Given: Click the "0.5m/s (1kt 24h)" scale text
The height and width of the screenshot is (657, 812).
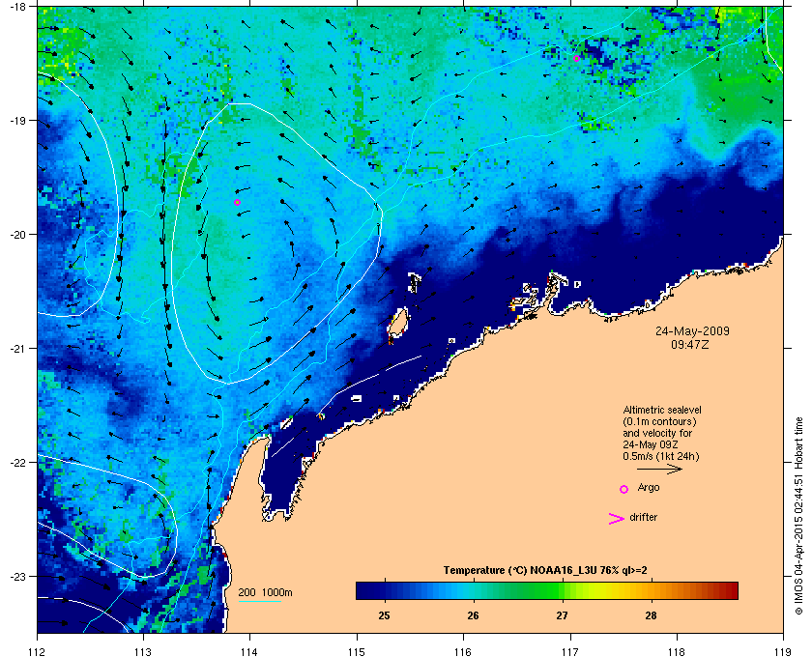Looking at the screenshot, I should [661, 457].
